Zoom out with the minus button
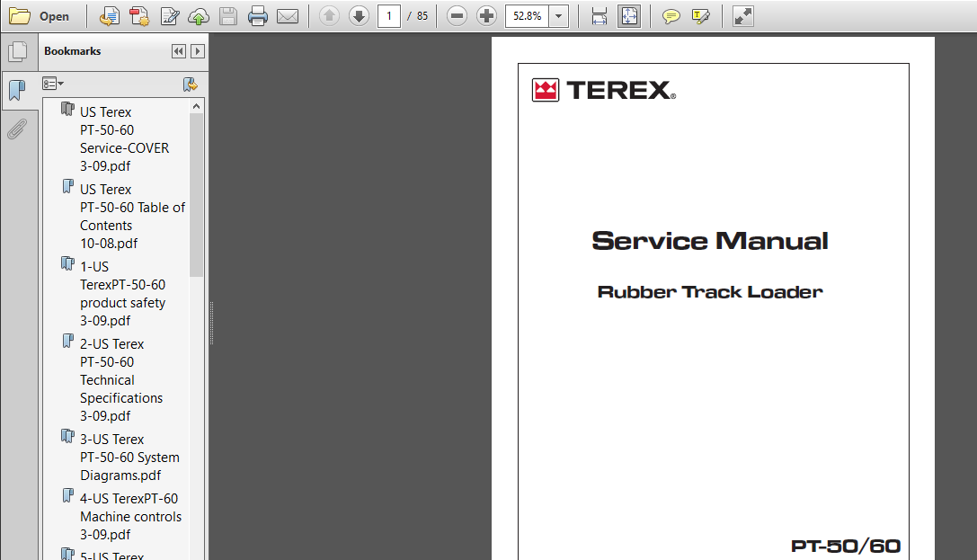Viewport: 977px width, 560px height. pyautogui.click(x=457, y=16)
